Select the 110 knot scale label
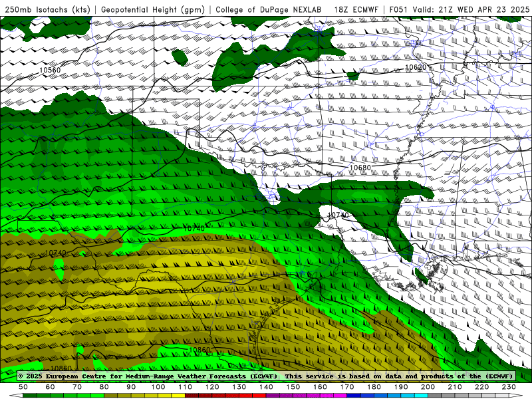This screenshot has height=399, width=532. [186, 387]
